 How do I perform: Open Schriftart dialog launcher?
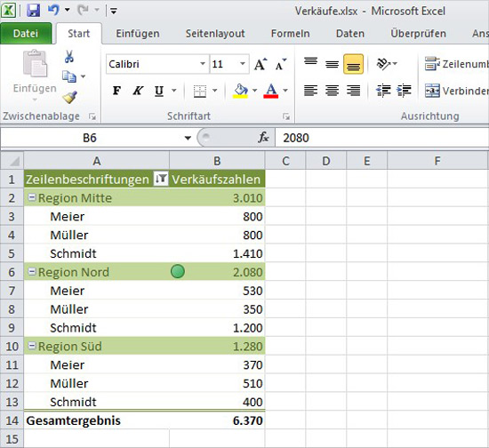tap(286, 116)
